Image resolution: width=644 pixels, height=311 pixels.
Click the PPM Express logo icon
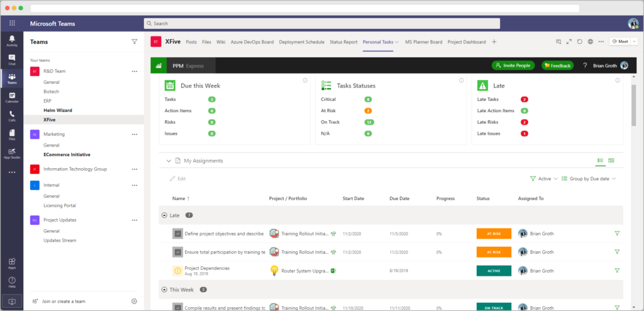click(158, 65)
